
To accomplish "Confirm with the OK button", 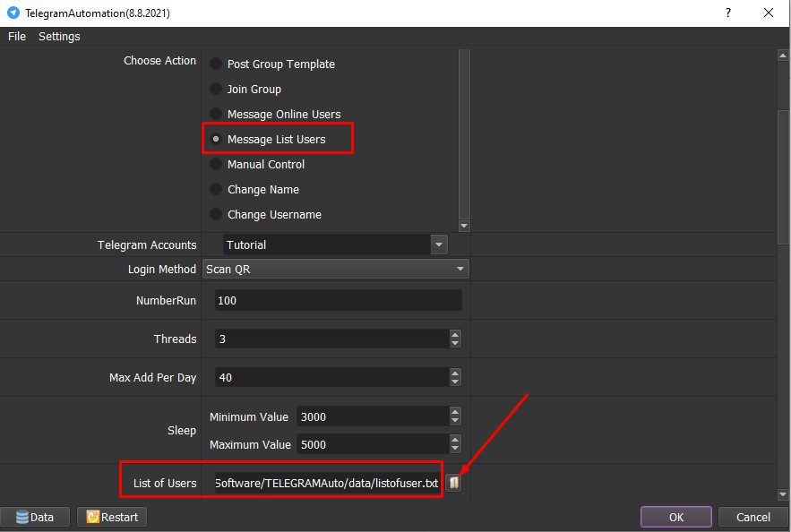I will tap(676, 517).
